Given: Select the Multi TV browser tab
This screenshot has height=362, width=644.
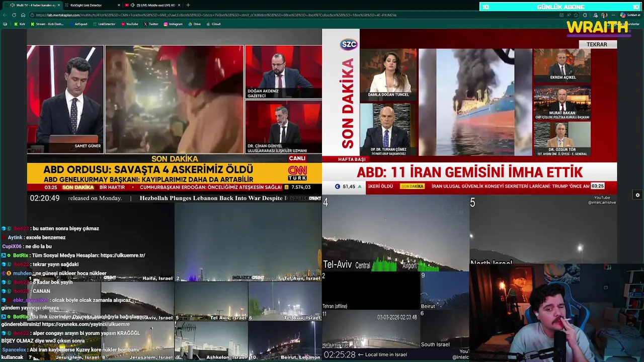Looking at the screenshot, I should click(32, 5).
